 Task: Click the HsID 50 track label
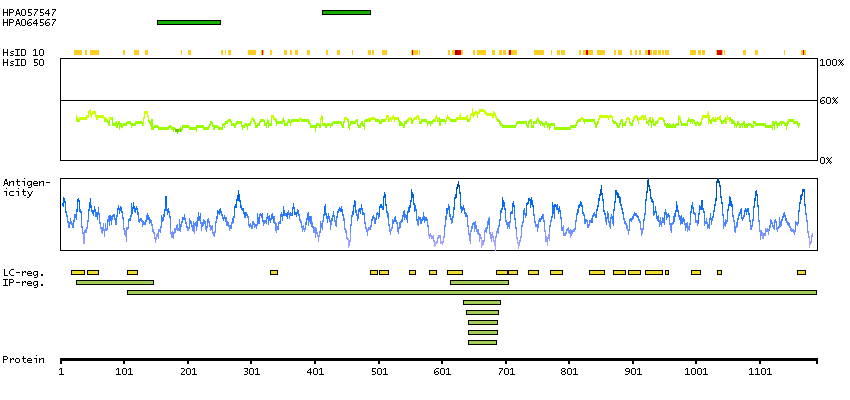[23, 62]
